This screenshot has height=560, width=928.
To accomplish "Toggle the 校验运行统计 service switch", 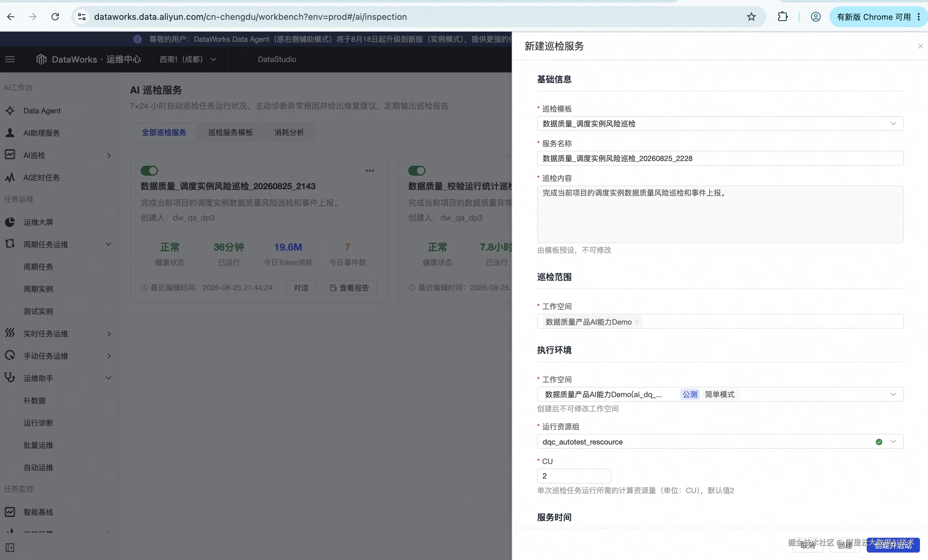I will click(x=417, y=171).
